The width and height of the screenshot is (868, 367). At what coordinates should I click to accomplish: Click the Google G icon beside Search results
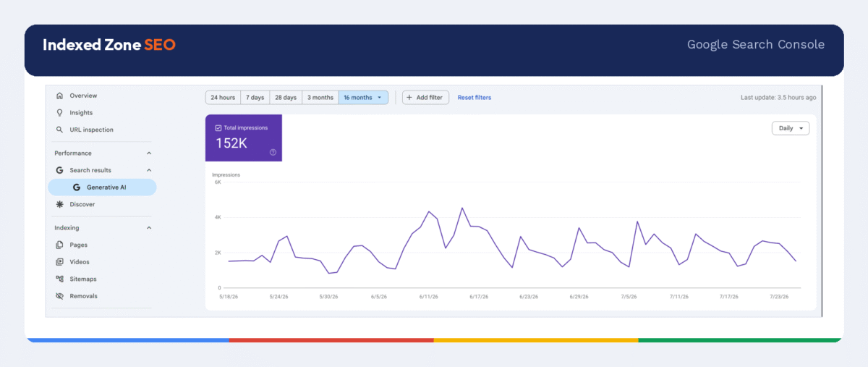pos(59,170)
